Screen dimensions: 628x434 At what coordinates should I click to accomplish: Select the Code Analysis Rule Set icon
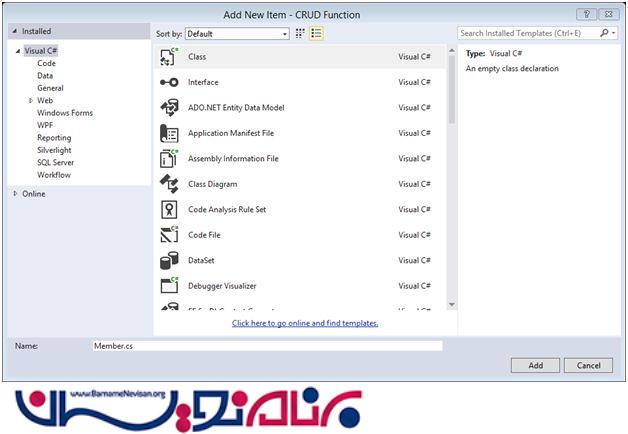tap(169, 210)
